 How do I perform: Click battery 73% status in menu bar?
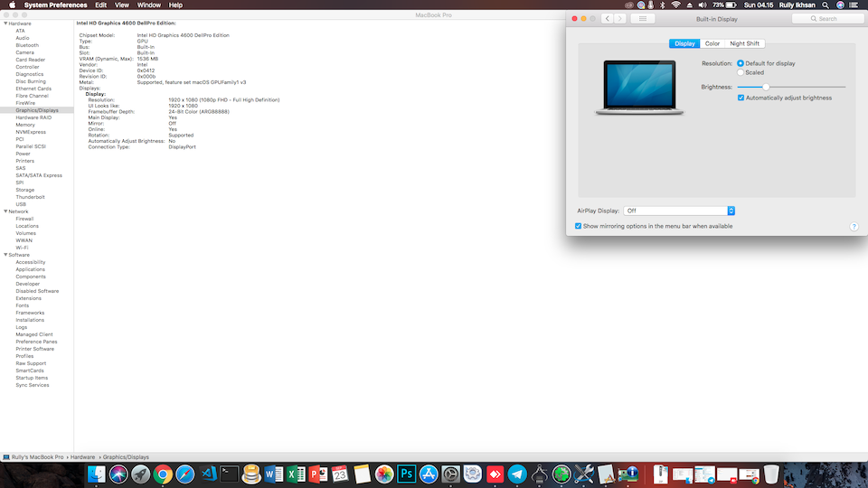click(x=724, y=5)
